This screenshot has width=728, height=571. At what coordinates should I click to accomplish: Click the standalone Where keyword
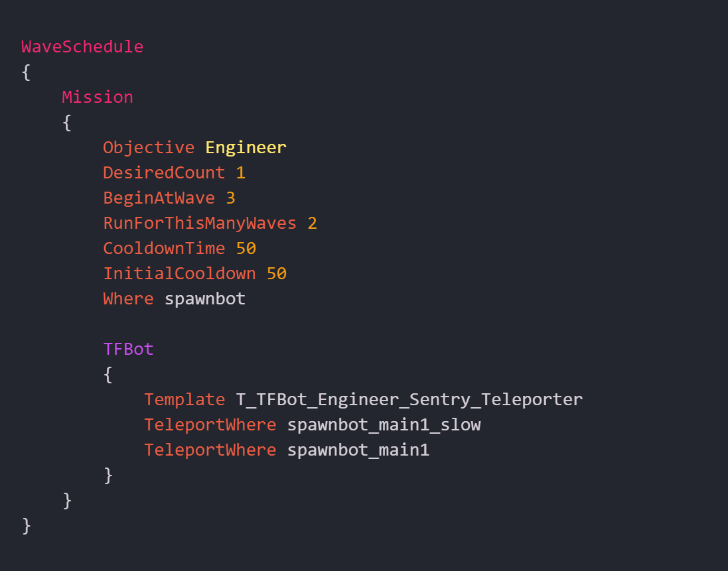pyautogui.click(x=128, y=299)
